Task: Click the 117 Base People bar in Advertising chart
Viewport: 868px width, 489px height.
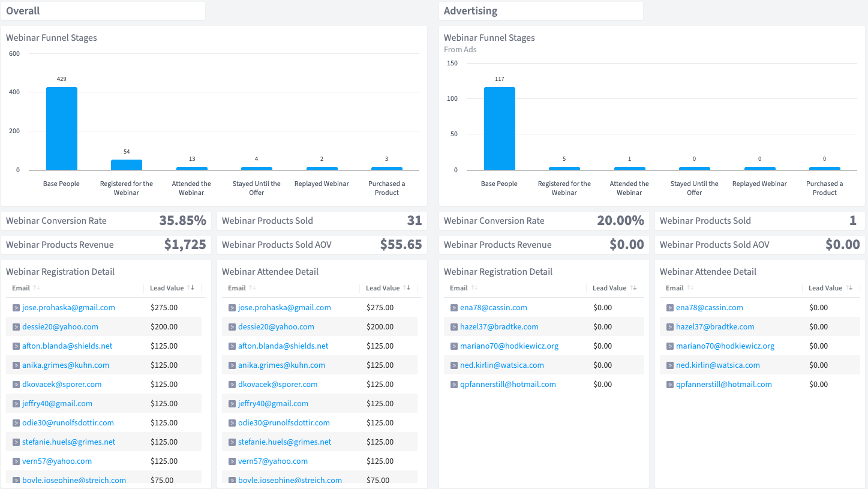Action: coord(500,128)
